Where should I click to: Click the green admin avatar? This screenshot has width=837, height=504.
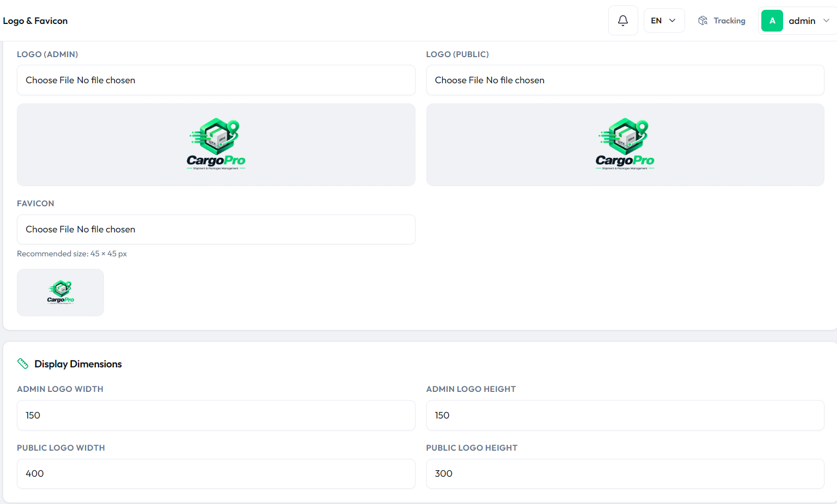772,21
